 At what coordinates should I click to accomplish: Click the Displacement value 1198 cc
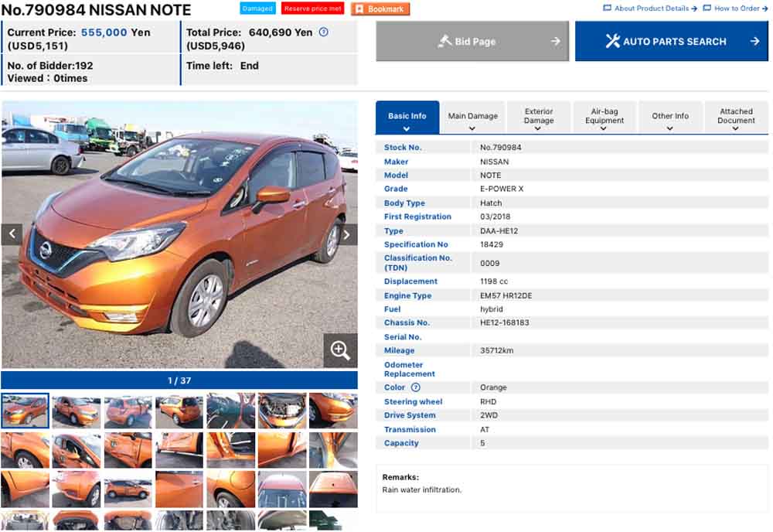click(493, 281)
